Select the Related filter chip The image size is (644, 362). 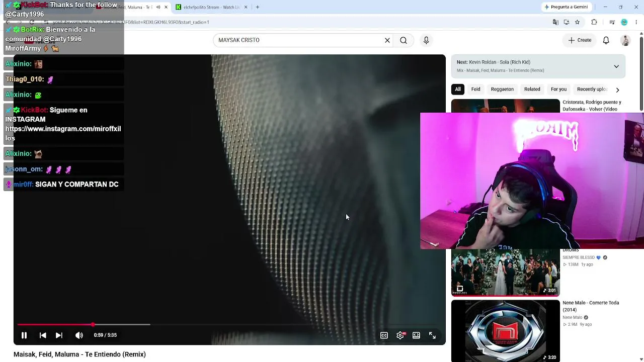coord(532,89)
